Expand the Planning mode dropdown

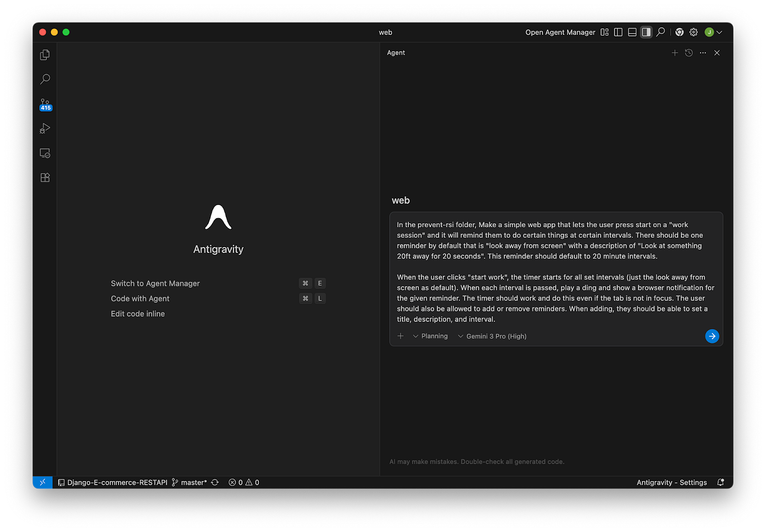point(430,336)
